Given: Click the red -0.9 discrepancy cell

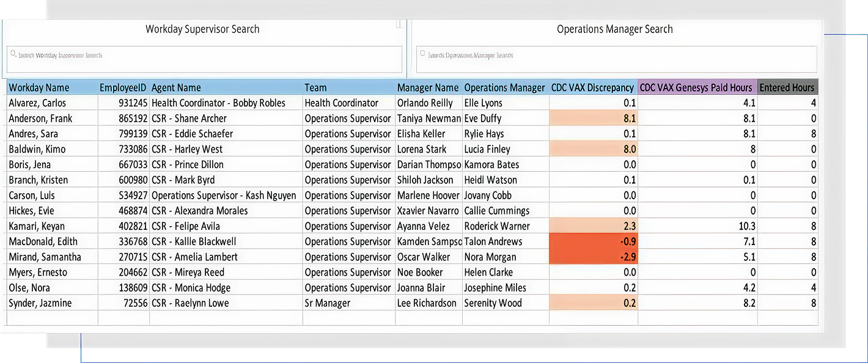Looking at the screenshot, I should [x=594, y=241].
